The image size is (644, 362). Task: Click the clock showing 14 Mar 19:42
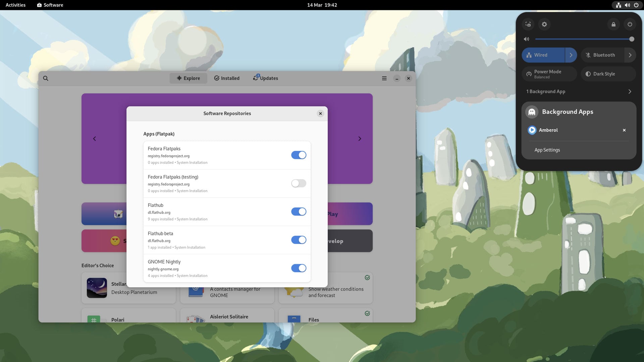click(x=322, y=5)
